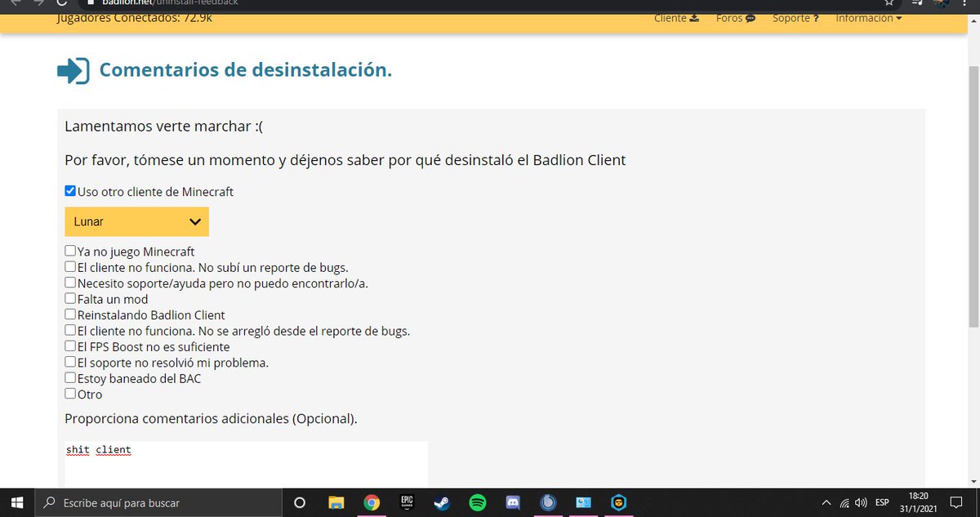Click 'Comentarios de desinstalación.' heading
The height and width of the screenshot is (517, 980).
pyautogui.click(x=245, y=70)
